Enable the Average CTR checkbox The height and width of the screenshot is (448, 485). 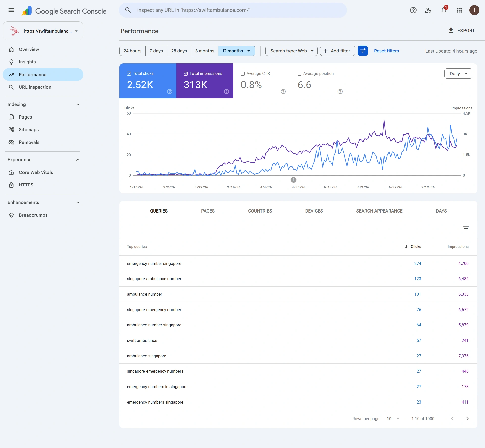coord(243,74)
